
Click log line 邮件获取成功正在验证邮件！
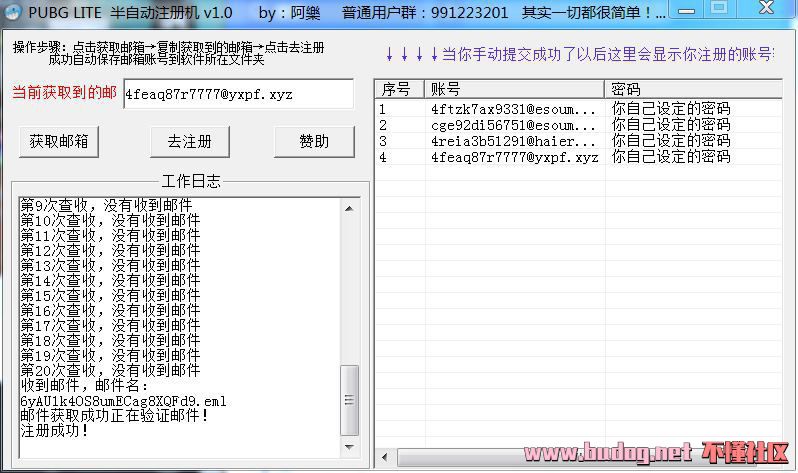coord(115,416)
